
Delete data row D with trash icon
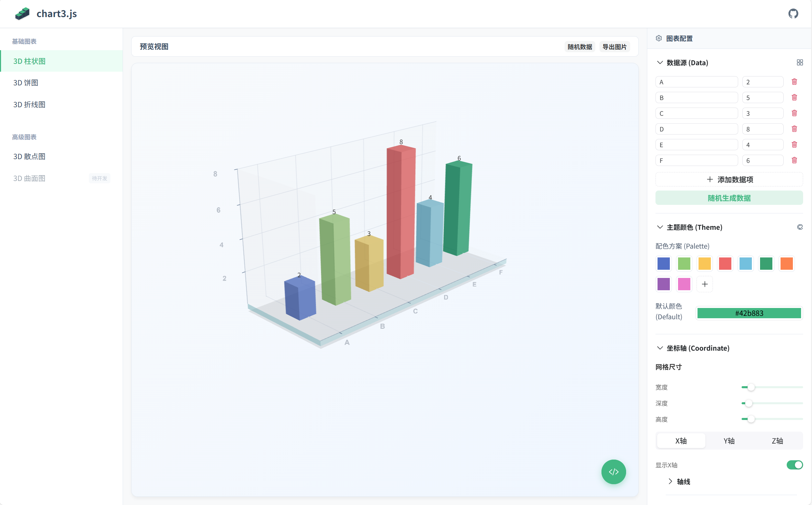[x=794, y=129]
